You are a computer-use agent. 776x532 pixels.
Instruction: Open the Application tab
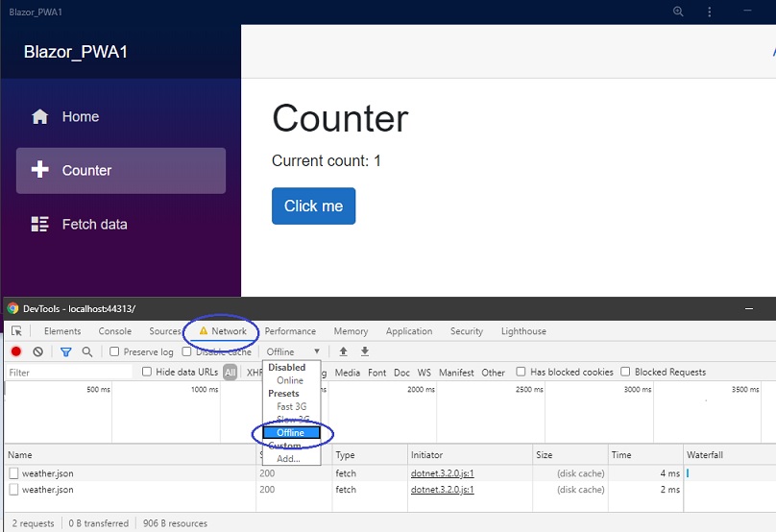(x=409, y=331)
